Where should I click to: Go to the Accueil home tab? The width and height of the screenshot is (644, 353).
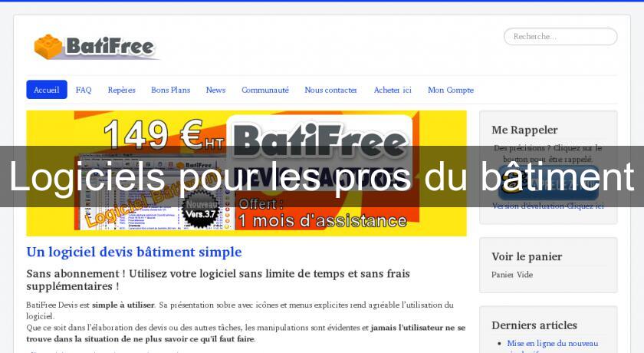pyautogui.click(x=47, y=90)
